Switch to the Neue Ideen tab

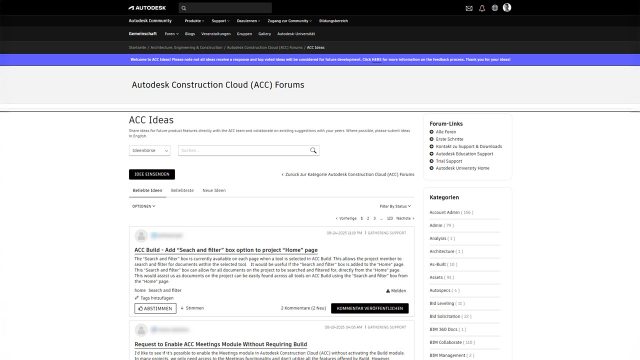pos(214,191)
